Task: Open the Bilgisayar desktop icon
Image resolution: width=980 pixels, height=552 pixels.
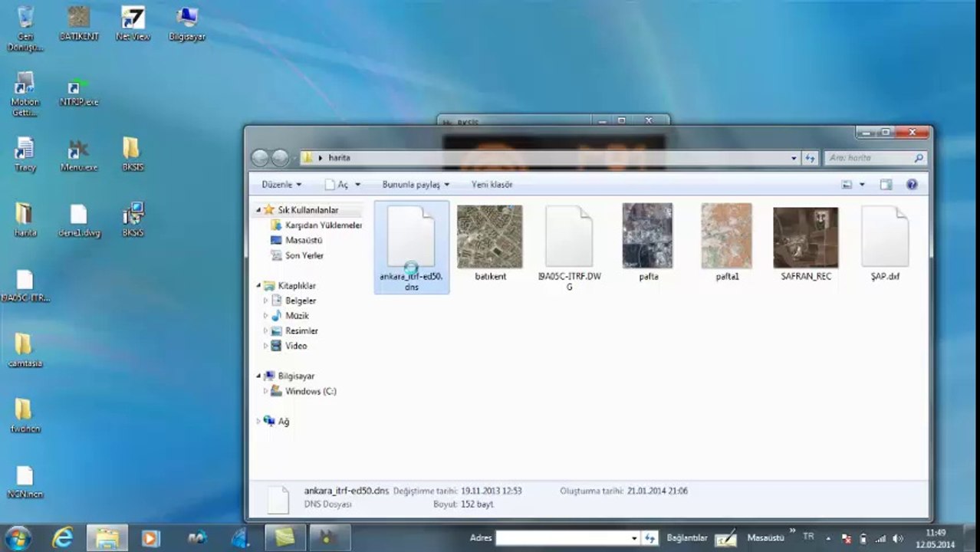Action: point(187,23)
